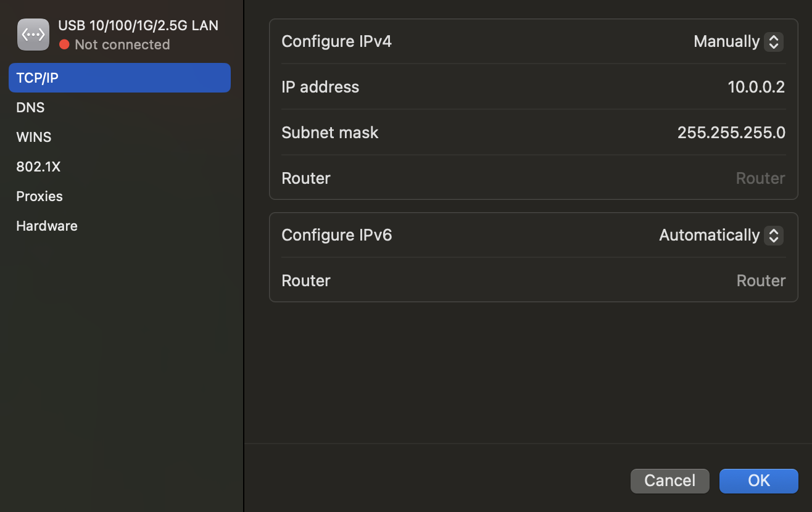Show the Hardware settings

point(47,226)
